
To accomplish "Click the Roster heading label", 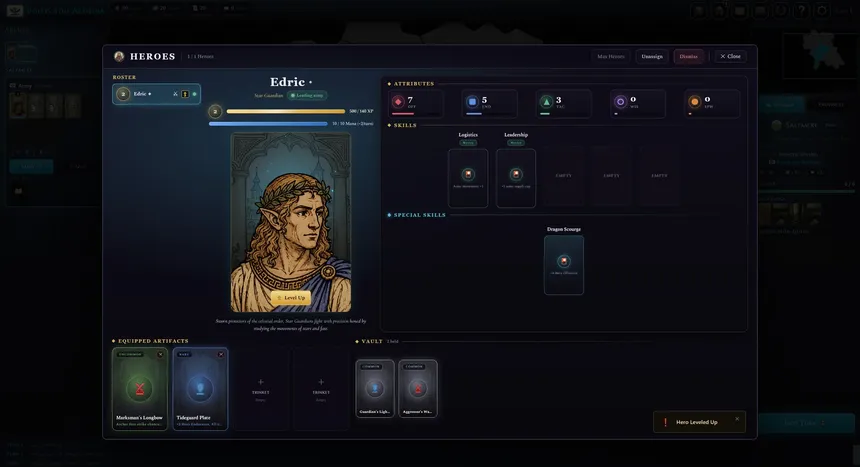I will coord(124,77).
